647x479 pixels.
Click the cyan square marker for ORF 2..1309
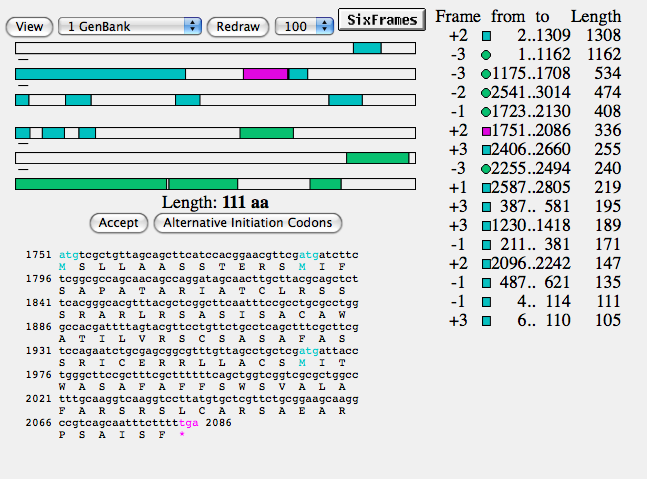pyautogui.click(x=487, y=36)
